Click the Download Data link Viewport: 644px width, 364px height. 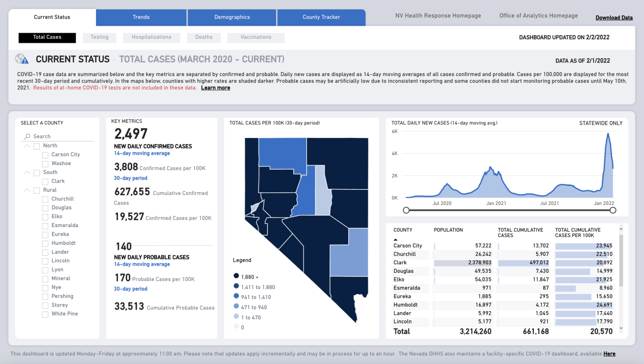(x=614, y=18)
